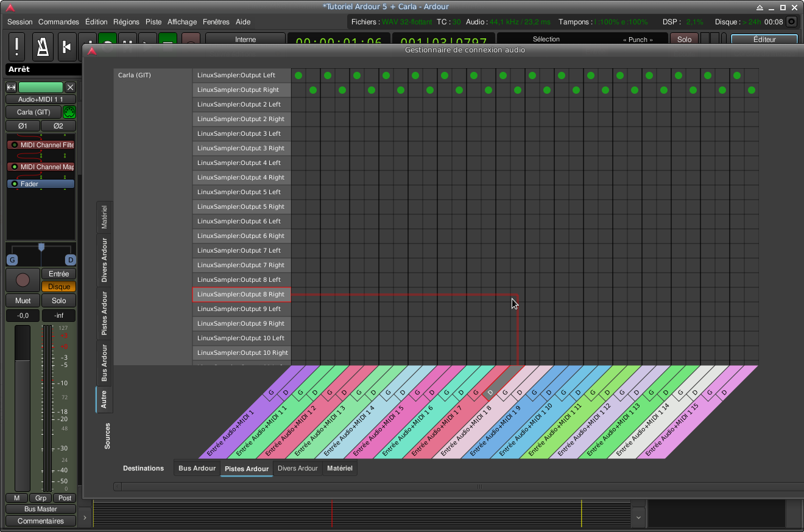Image resolution: width=804 pixels, height=532 pixels.
Task: Open the Aide menu
Action: (x=243, y=22)
